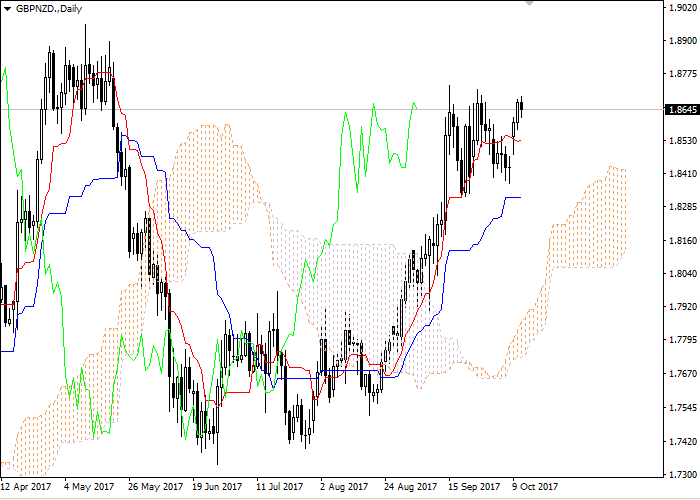Click the 2 Aug 2017 date label
The height and width of the screenshot is (500, 700).
pos(344,486)
